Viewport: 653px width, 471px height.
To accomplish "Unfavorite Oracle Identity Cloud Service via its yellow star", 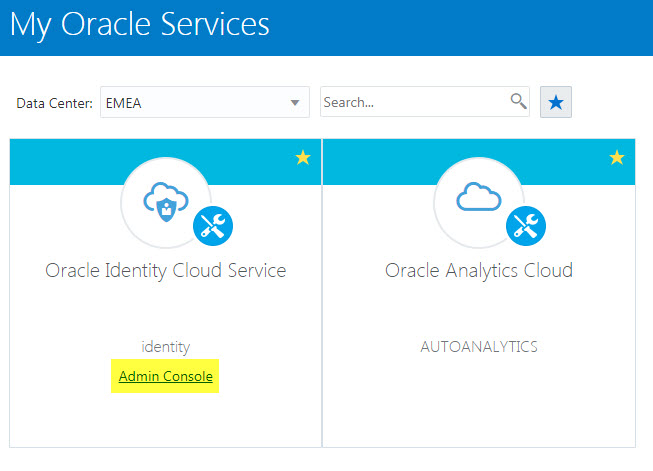I will (303, 157).
